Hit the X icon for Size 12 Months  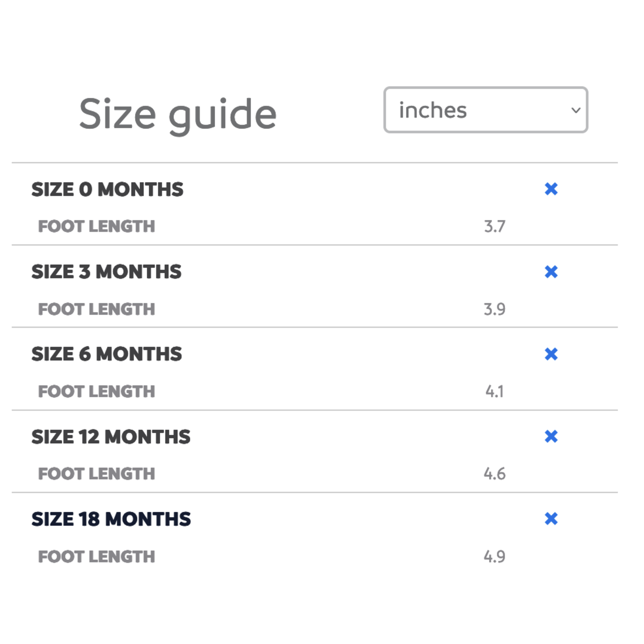(x=551, y=437)
